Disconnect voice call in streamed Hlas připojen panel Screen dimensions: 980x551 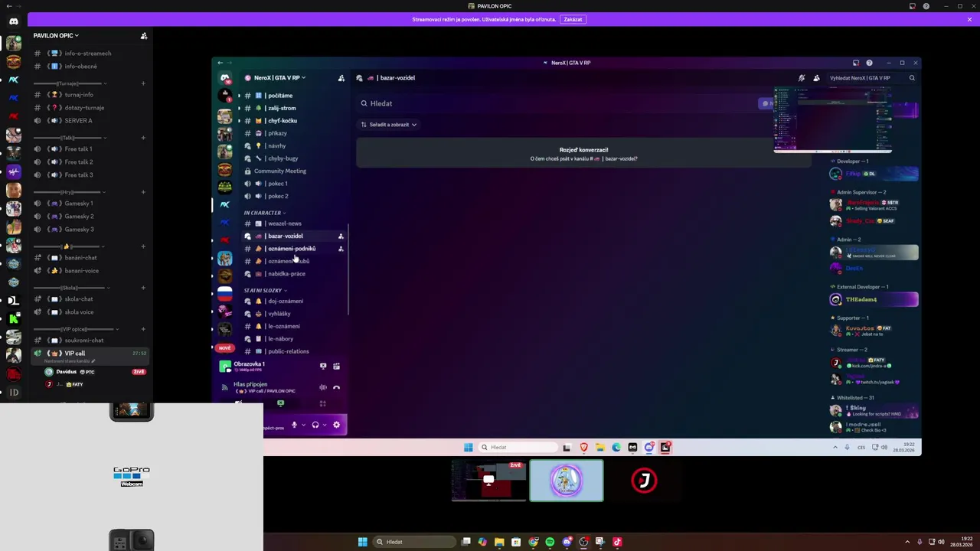tap(336, 387)
